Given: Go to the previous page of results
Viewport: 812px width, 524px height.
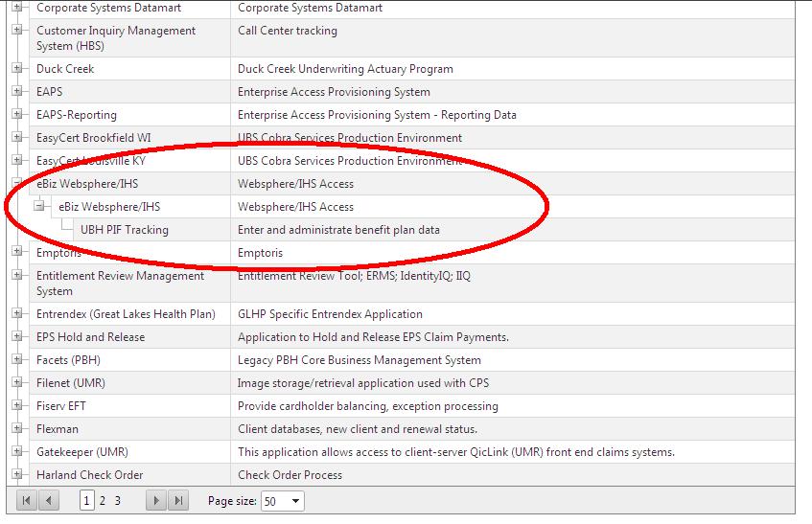Looking at the screenshot, I should click(49, 501).
